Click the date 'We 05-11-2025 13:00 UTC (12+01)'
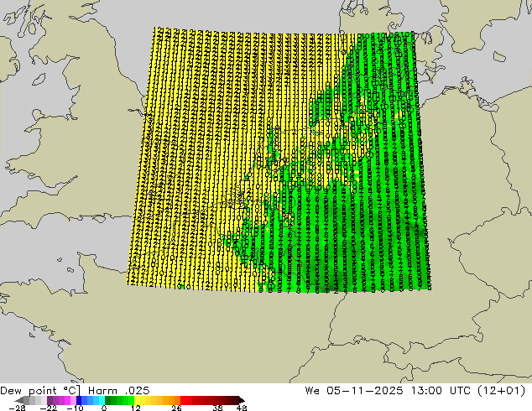Screen dimensions: 532x411 [x=415, y=391]
